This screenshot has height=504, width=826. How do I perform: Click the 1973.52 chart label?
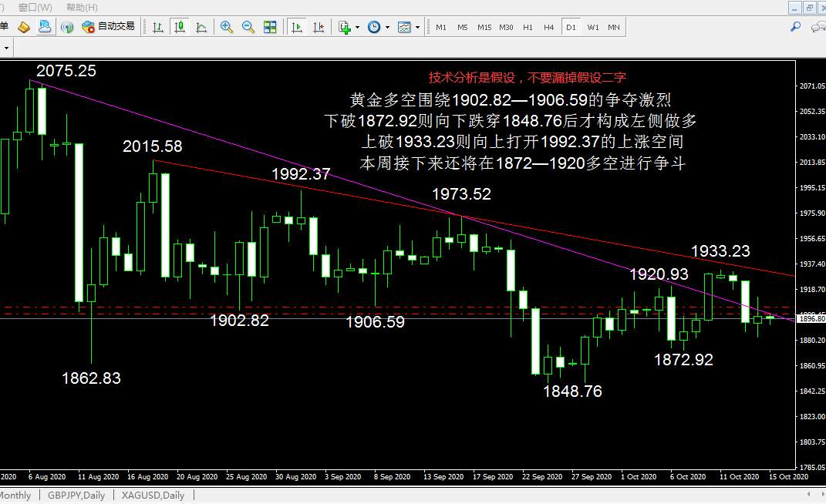click(461, 193)
